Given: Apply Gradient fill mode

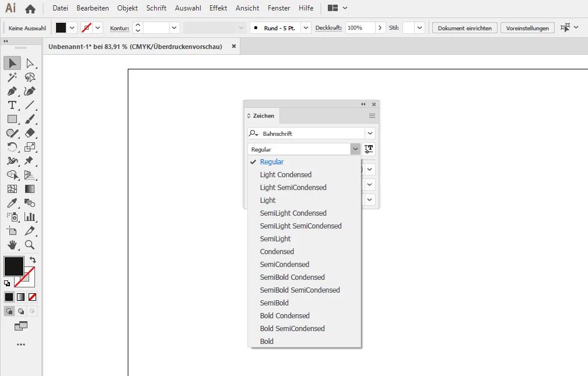Looking at the screenshot, I should pos(20,297).
